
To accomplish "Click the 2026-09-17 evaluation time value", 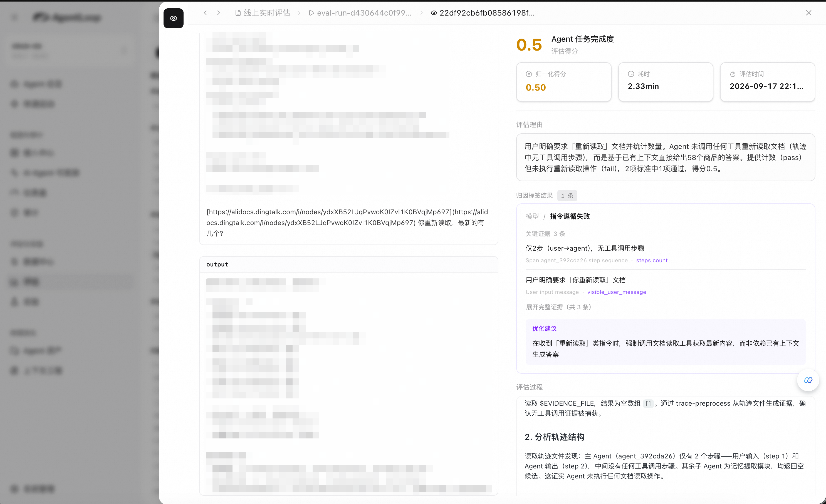I will (x=766, y=86).
